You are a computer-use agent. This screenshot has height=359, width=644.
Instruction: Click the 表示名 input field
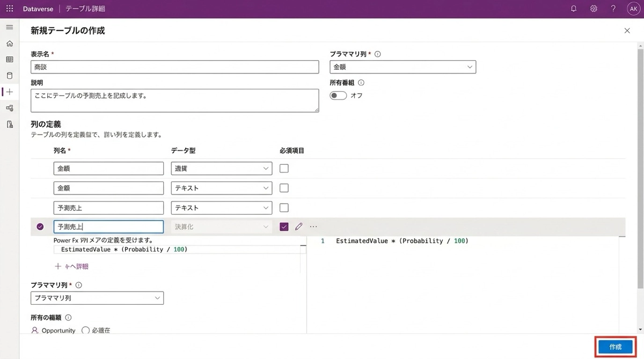click(175, 67)
